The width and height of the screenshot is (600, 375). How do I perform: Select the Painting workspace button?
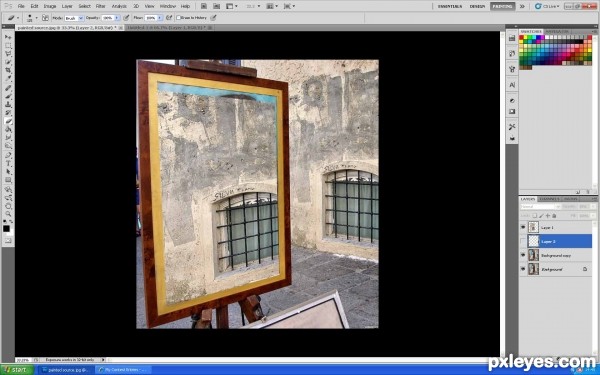[502, 6]
